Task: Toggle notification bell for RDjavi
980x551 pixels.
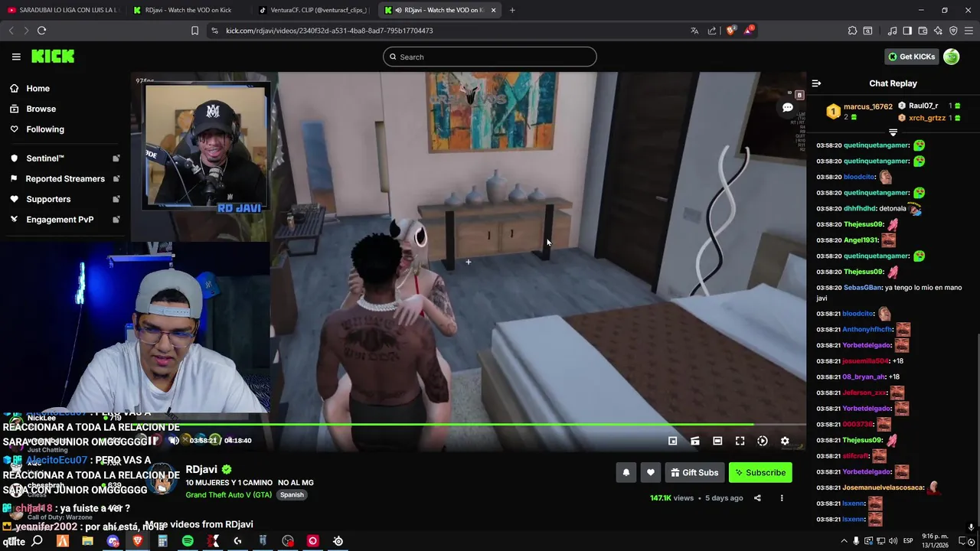Action: coord(626,473)
